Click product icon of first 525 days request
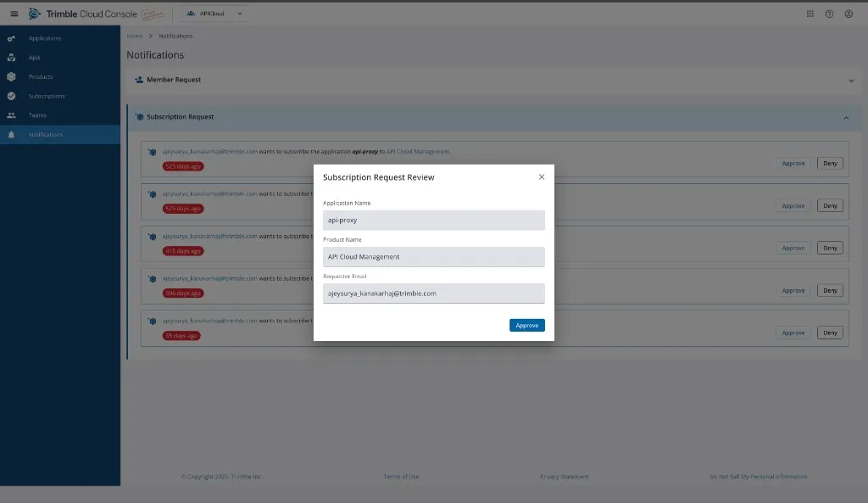868x503 pixels. pos(153,152)
